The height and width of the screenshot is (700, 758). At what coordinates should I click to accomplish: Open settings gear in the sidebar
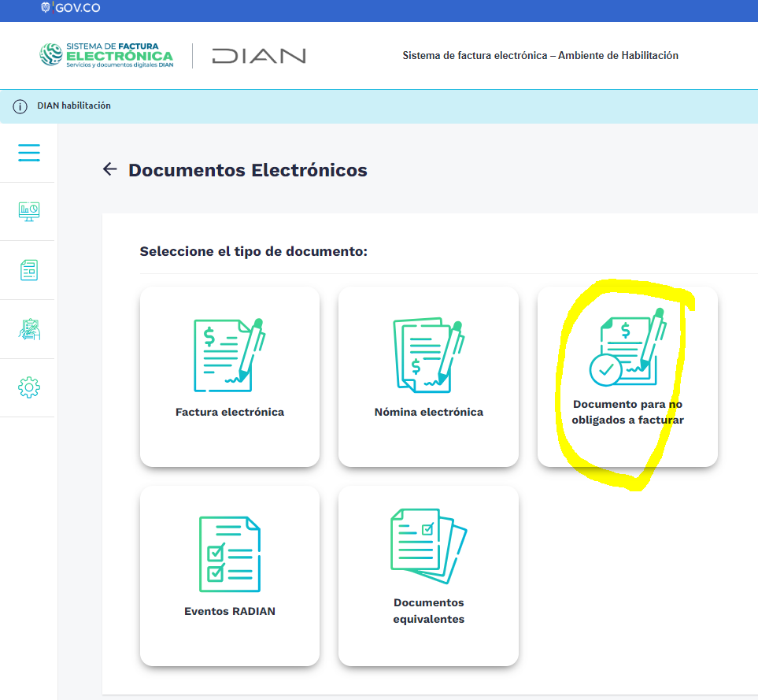(x=29, y=387)
